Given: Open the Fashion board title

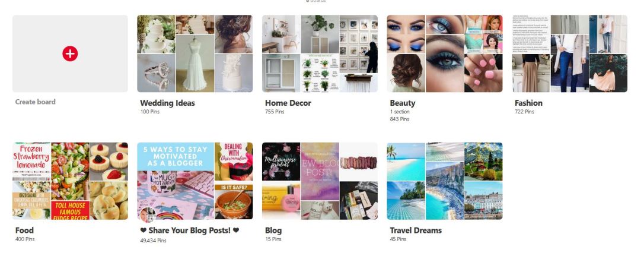Looking at the screenshot, I should [x=528, y=103].
